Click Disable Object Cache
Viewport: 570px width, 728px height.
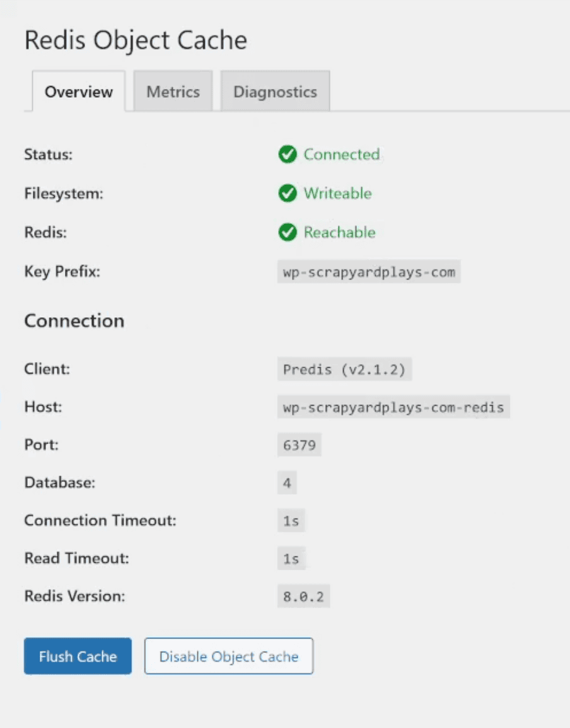228,656
